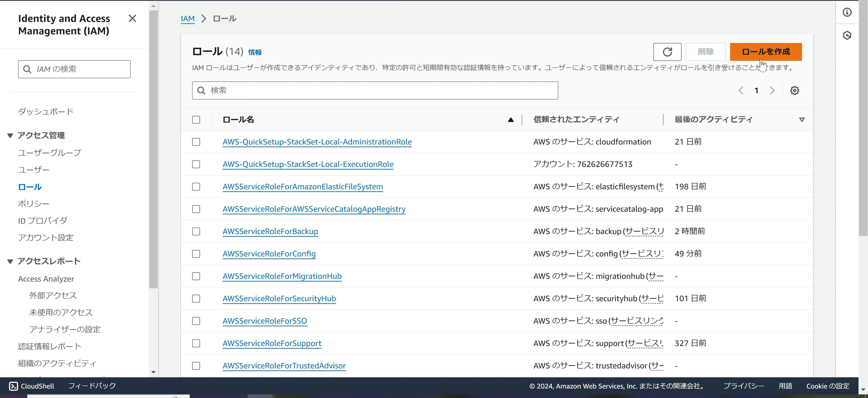
Task: Open フィードバック in footer
Action: click(92, 386)
